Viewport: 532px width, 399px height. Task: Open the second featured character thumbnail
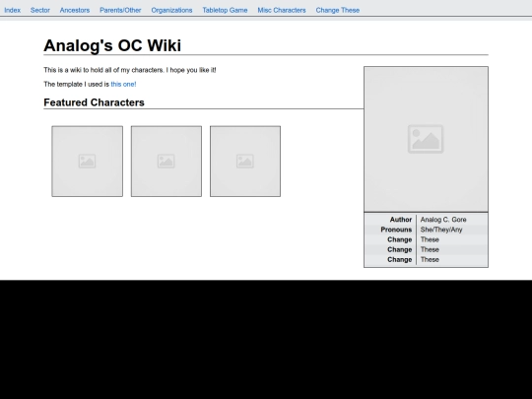(x=166, y=162)
